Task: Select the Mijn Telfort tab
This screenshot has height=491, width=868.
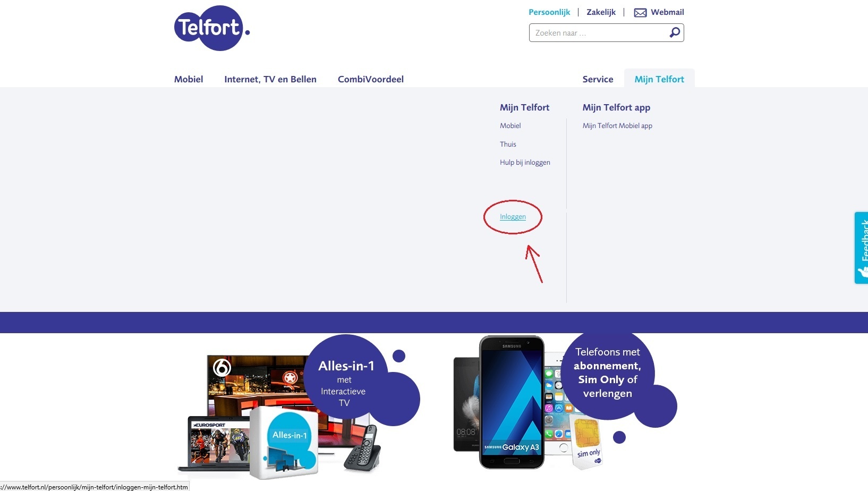Action: [659, 79]
